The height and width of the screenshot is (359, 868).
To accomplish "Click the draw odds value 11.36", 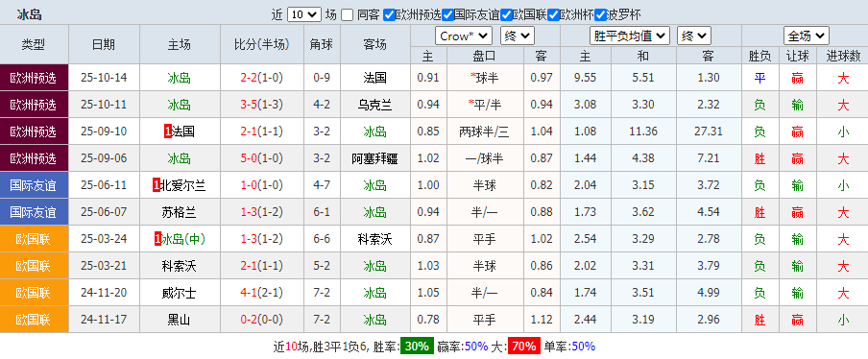I will [x=642, y=132].
